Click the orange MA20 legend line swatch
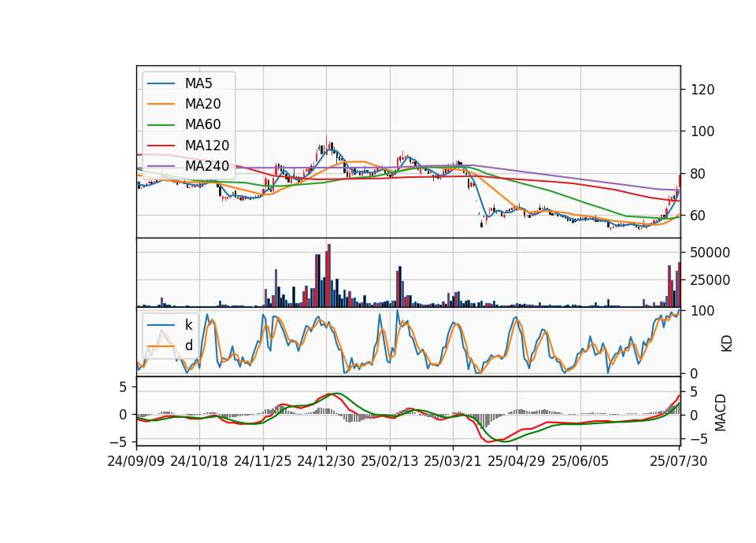 pyautogui.click(x=161, y=104)
